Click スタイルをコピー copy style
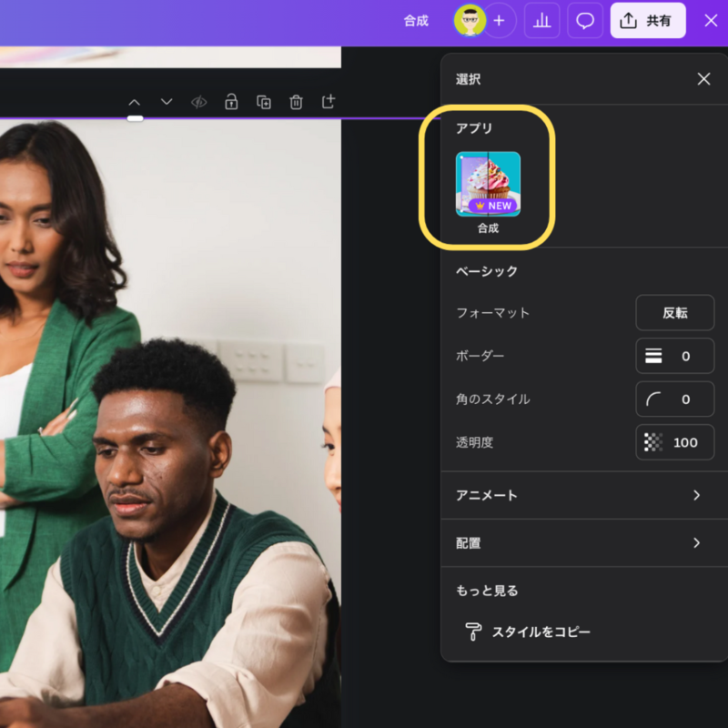Screen dimensions: 728x728 point(528,632)
